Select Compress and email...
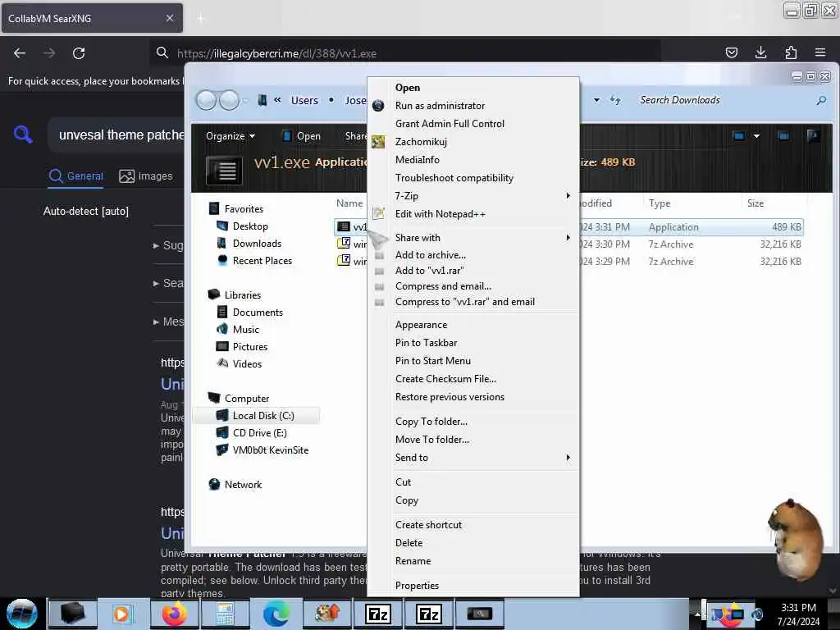 tap(443, 286)
